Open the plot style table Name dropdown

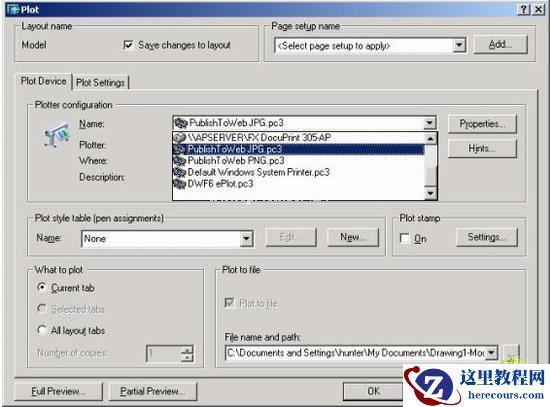247,239
